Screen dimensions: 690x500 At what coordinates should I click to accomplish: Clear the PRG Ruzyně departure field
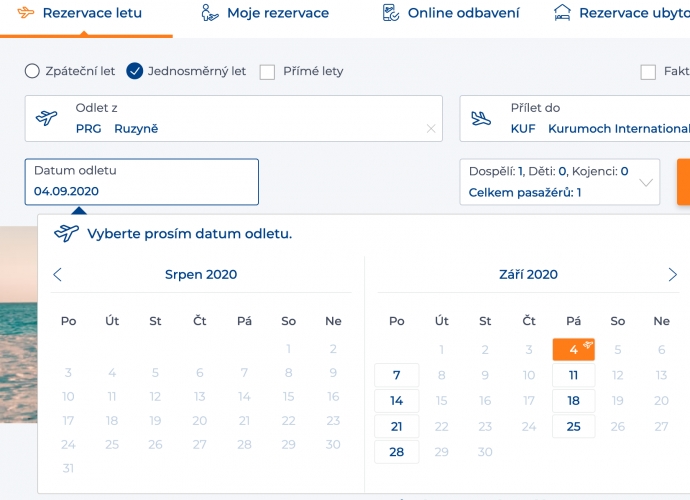point(431,129)
